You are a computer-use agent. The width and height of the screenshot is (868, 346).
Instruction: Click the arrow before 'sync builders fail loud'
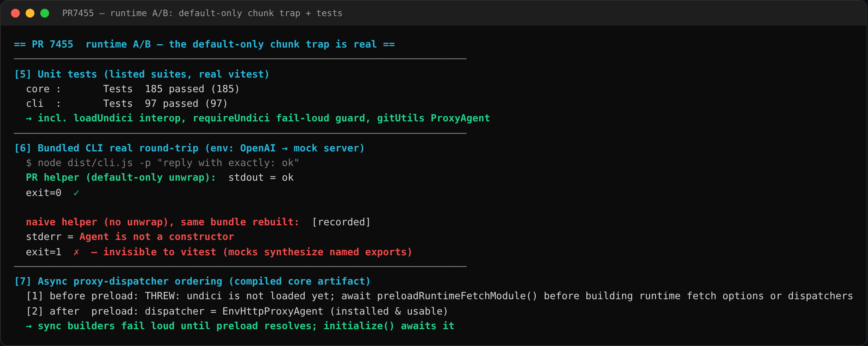[x=29, y=326]
